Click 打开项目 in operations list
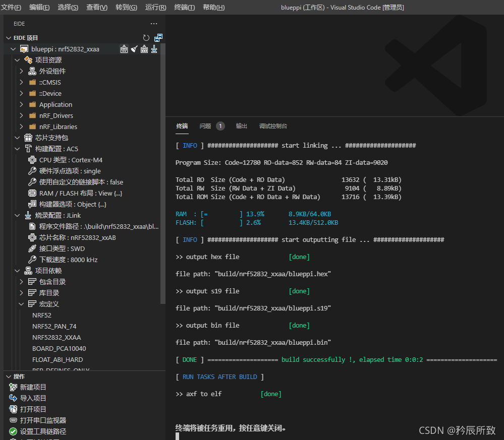 point(33,409)
